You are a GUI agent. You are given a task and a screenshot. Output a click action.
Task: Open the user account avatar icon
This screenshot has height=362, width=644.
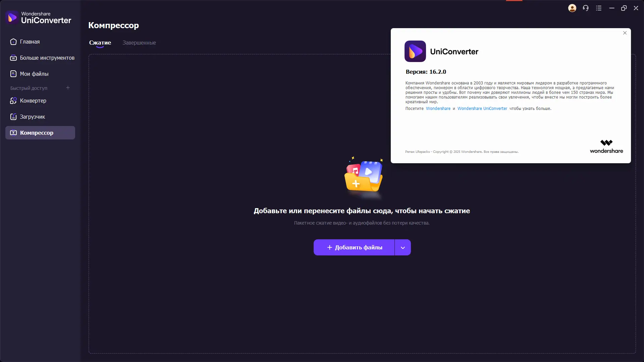pos(572,8)
